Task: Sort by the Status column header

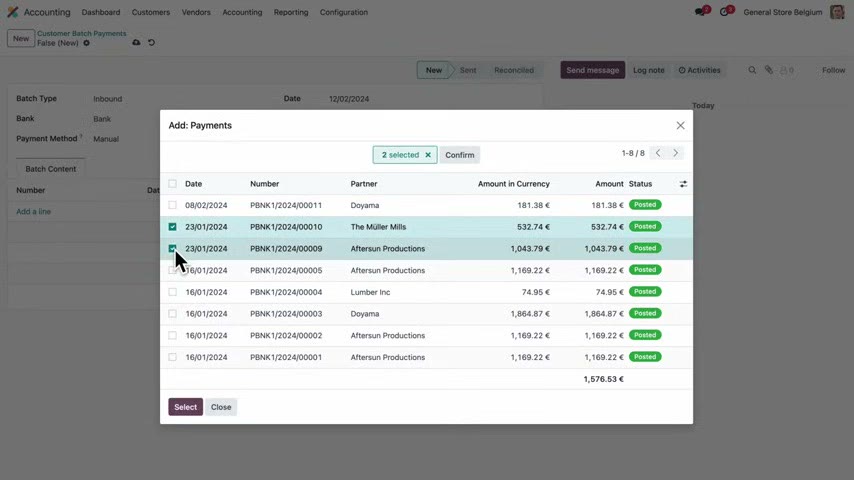Action: pyautogui.click(x=640, y=184)
